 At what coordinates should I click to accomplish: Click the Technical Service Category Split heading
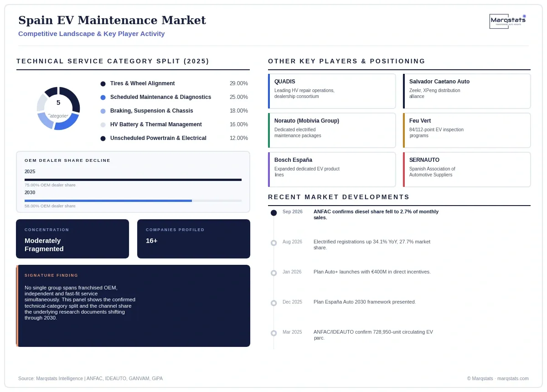113,61
